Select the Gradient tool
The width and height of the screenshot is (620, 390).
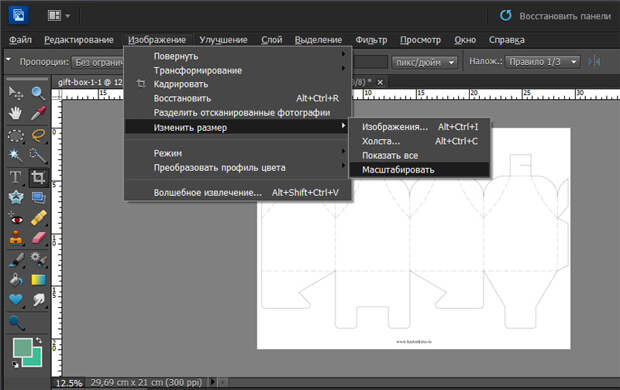click(x=38, y=280)
